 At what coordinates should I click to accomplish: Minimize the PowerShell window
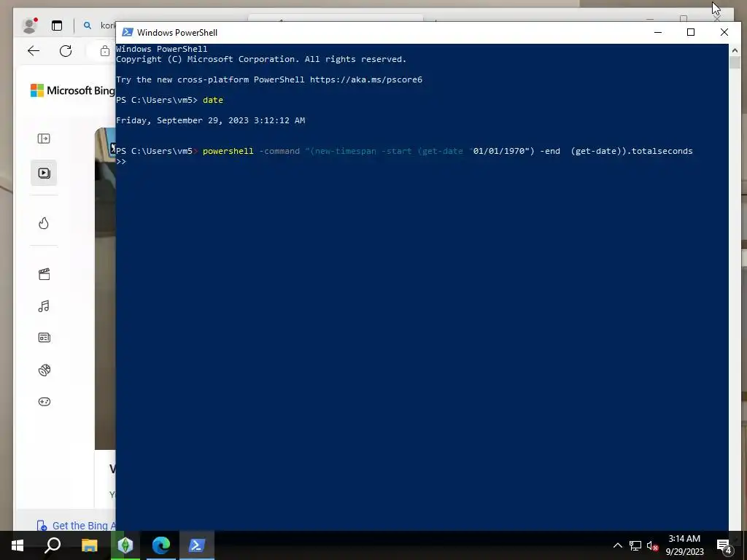pos(658,32)
